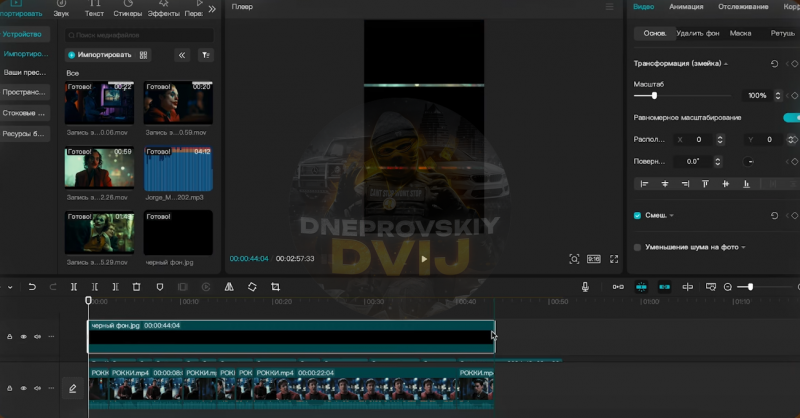
Task: Expand the Уменьшение шума на фото arrow
Action: tap(743, 247)
